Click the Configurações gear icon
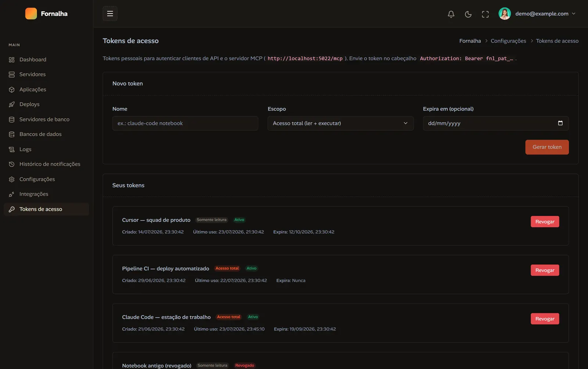This screenshot has width=588, height=369. pos(12,179)
